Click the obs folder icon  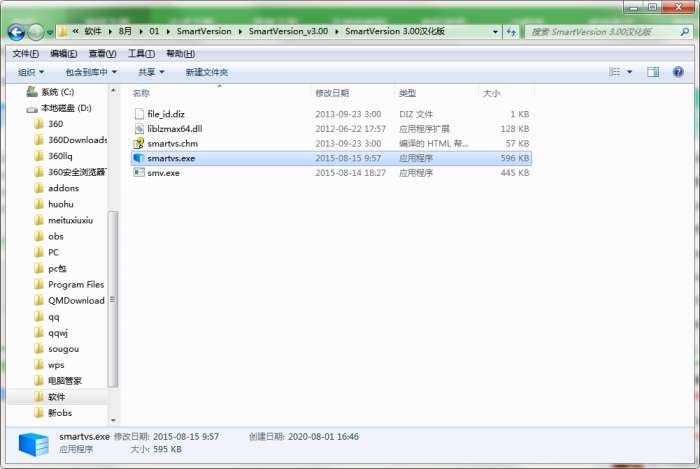point(39,236)
